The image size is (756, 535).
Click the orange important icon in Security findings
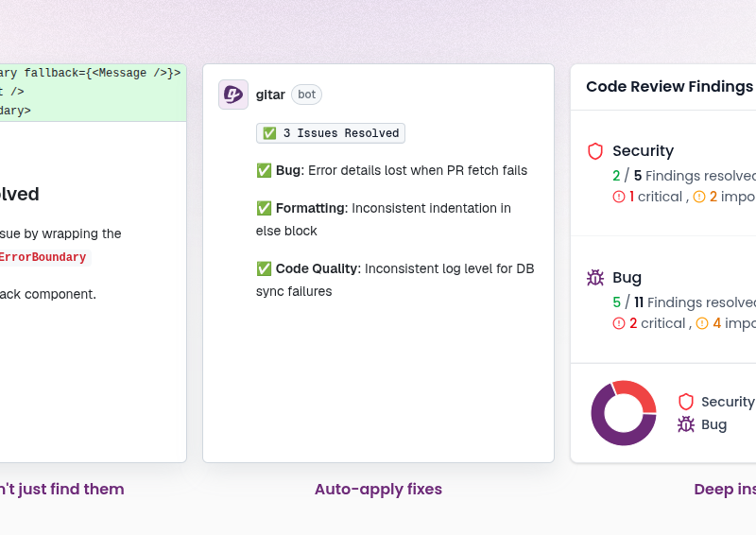coord(699,197)
